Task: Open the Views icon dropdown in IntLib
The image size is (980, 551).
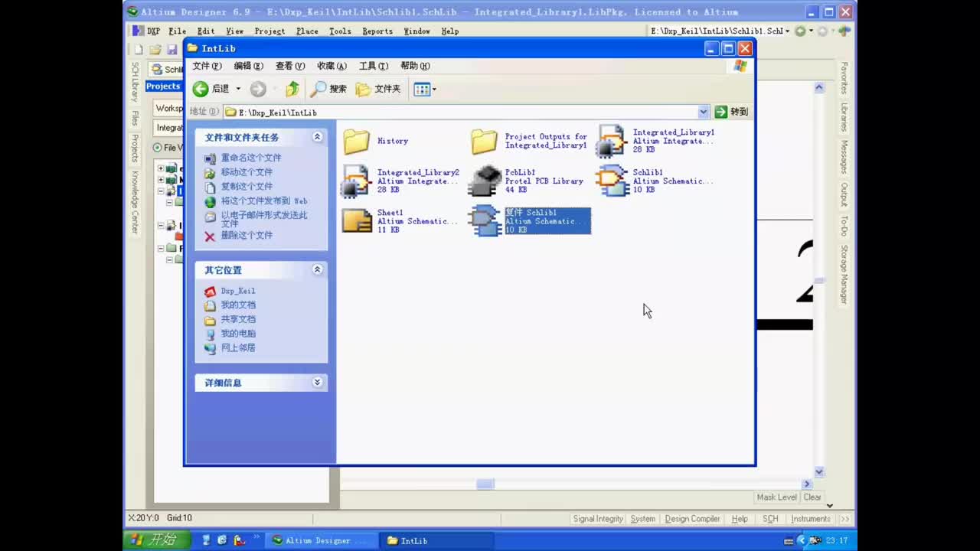Action: point(425,90)
